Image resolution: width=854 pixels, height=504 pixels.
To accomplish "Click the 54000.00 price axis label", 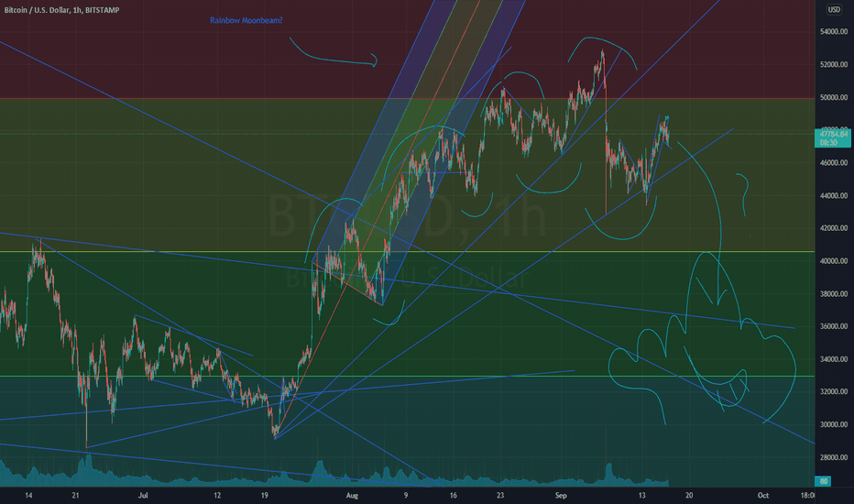I will pyautogui.click(x=833, y=32).
